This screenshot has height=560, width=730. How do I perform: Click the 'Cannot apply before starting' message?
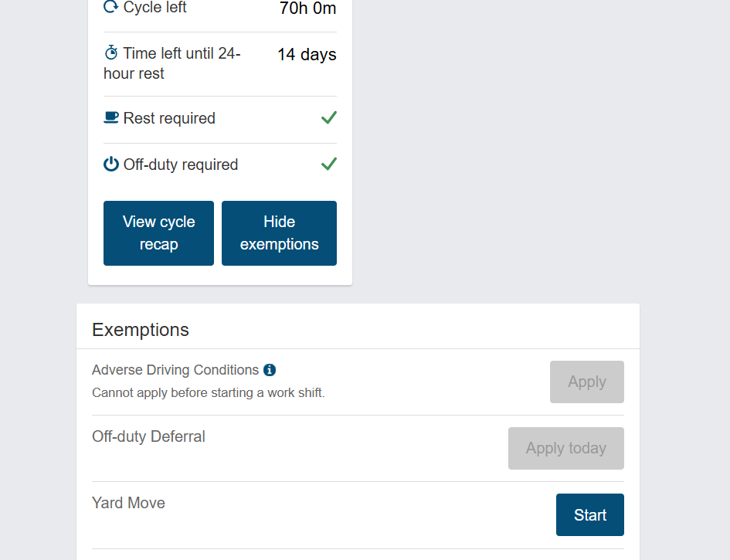(208, 393)
